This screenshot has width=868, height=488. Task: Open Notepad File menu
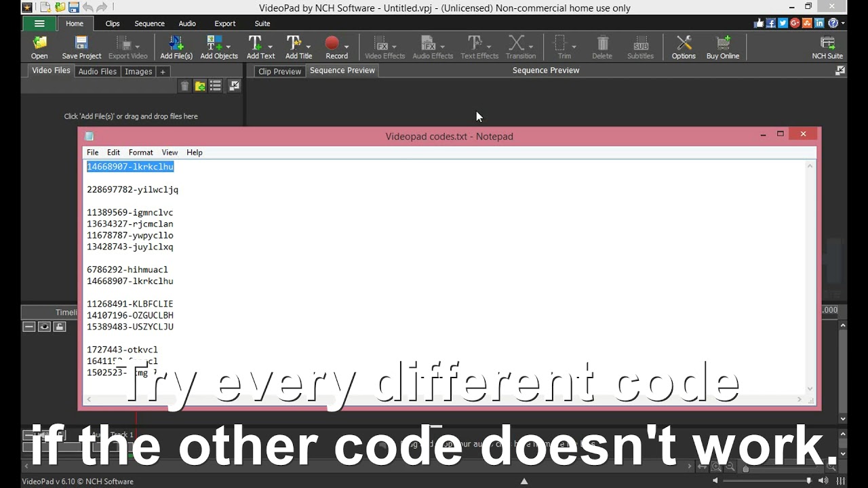[x=92, y=152]
